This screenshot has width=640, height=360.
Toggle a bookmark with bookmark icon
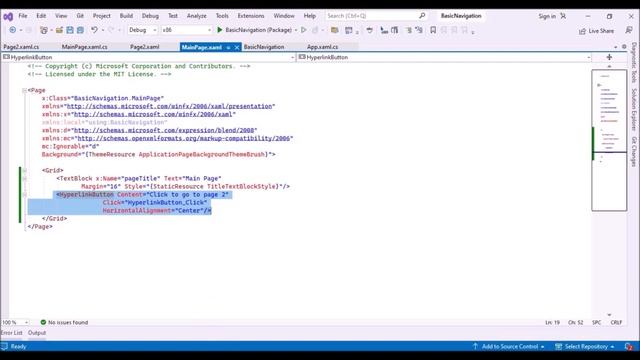[x=433, y=30]
